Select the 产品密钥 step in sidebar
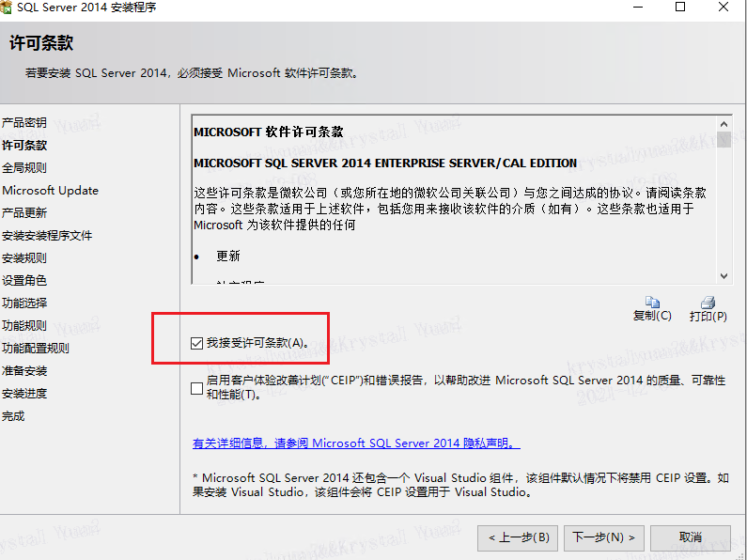Image resolution: width=747 pixels, height=560 pixels. coord(23,123)
